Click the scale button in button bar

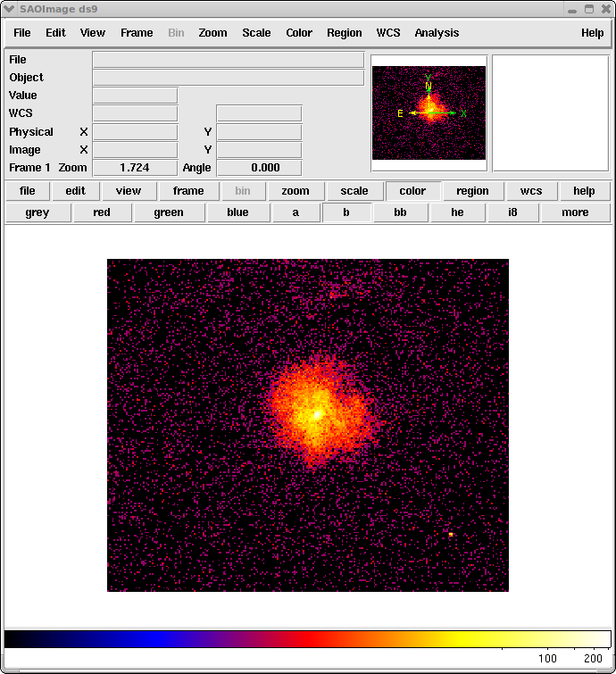[x=354, y=191]
